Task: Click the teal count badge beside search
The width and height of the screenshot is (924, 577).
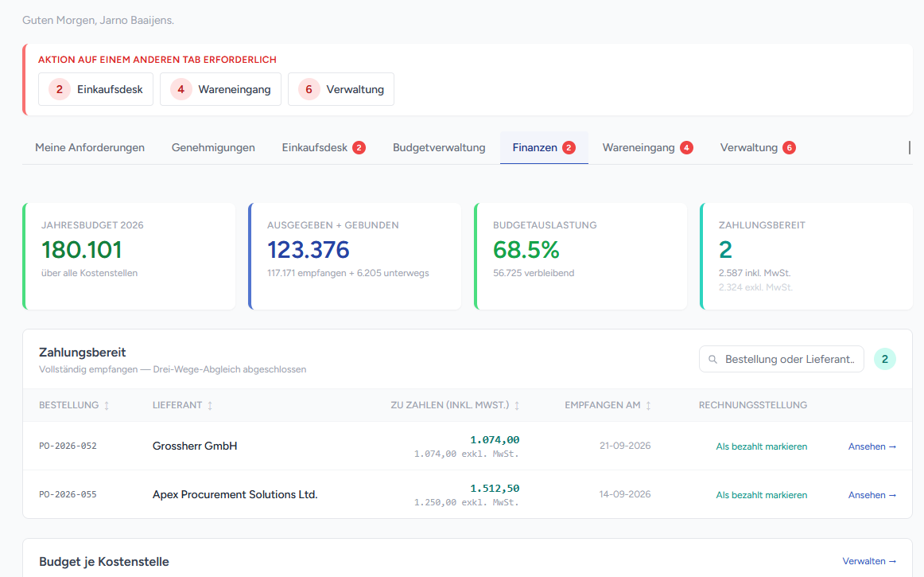Action: click(884, 359)
